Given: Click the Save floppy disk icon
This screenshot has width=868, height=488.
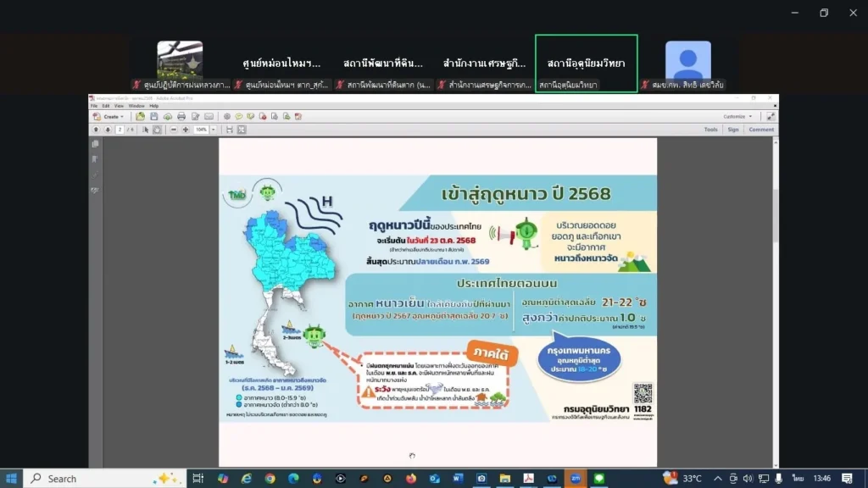Looking at the screenshot, I should tap(153, 116).
